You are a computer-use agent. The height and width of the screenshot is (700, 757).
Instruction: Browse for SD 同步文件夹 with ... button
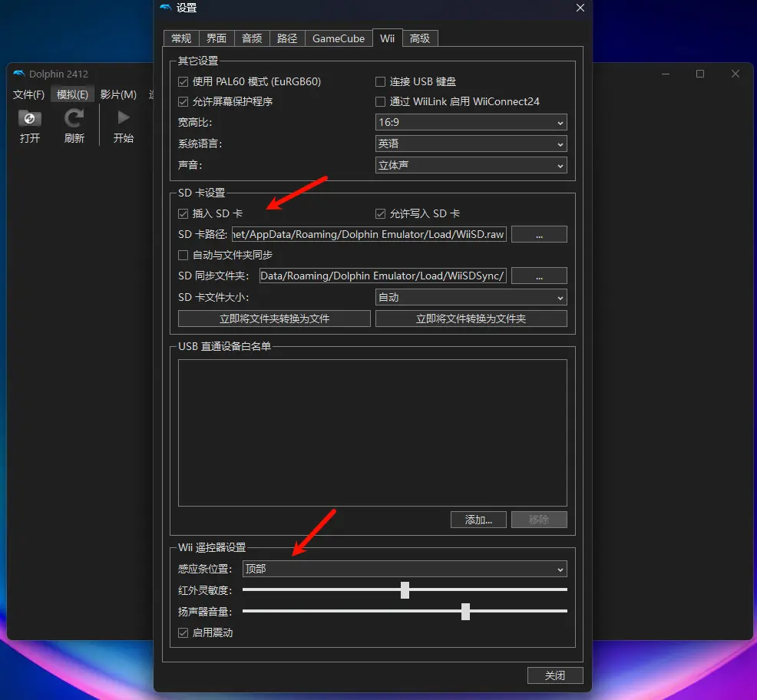(x=539, y=276)
